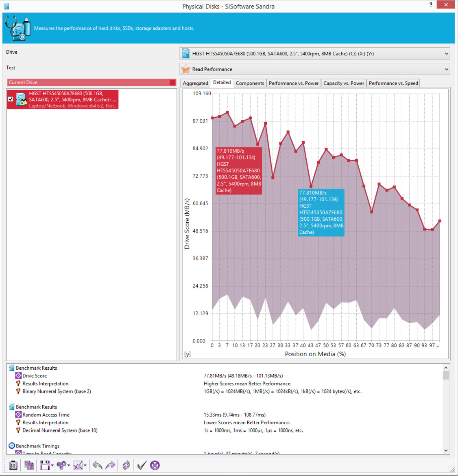Open the Capacity vs. Power tab

click(x=344, y=83)
